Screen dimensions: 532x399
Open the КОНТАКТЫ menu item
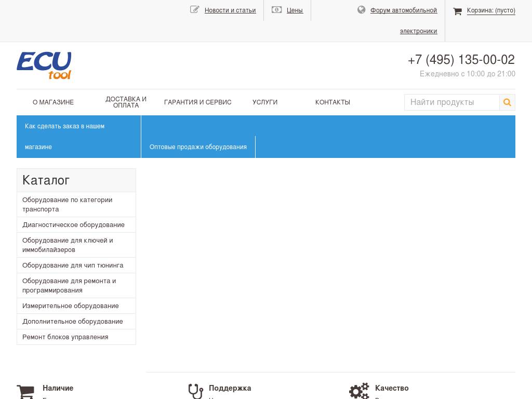click(332, 102)
